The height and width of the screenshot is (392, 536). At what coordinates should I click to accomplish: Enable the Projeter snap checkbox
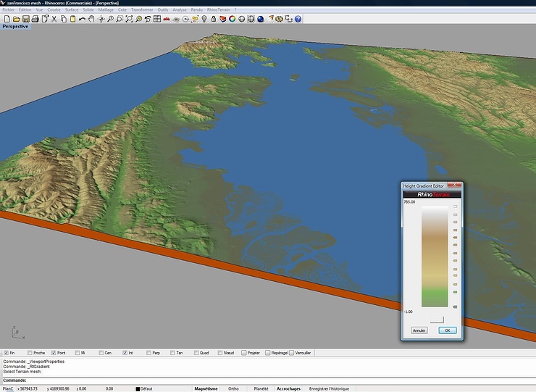pyautogui.click(x=244, y=353)
